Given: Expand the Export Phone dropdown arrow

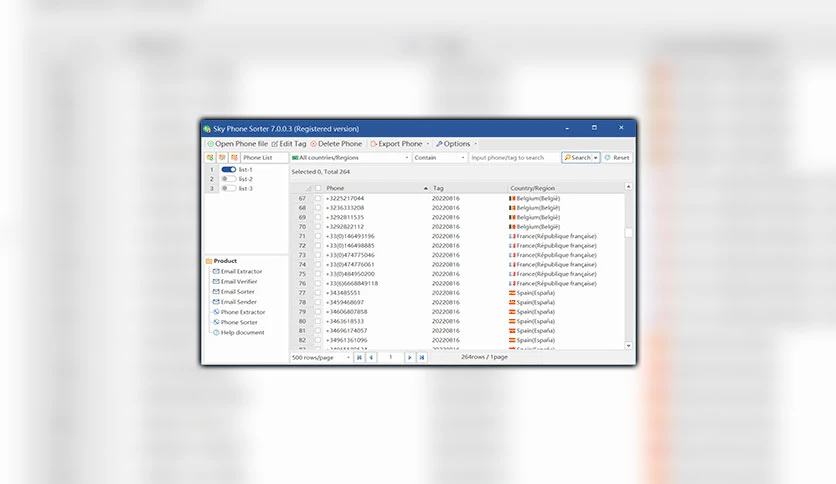Looking at the screenshot, I should [x=428, y=144].
